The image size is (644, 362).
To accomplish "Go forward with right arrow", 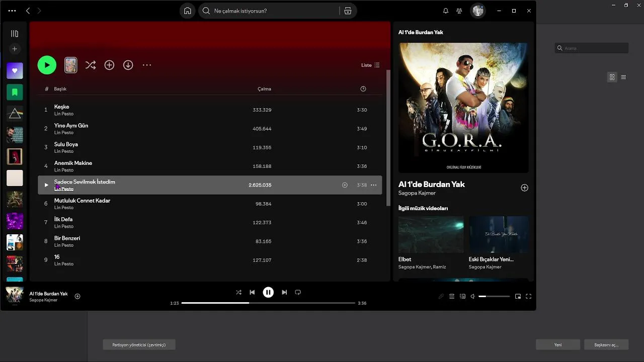I will click(39, 11).
